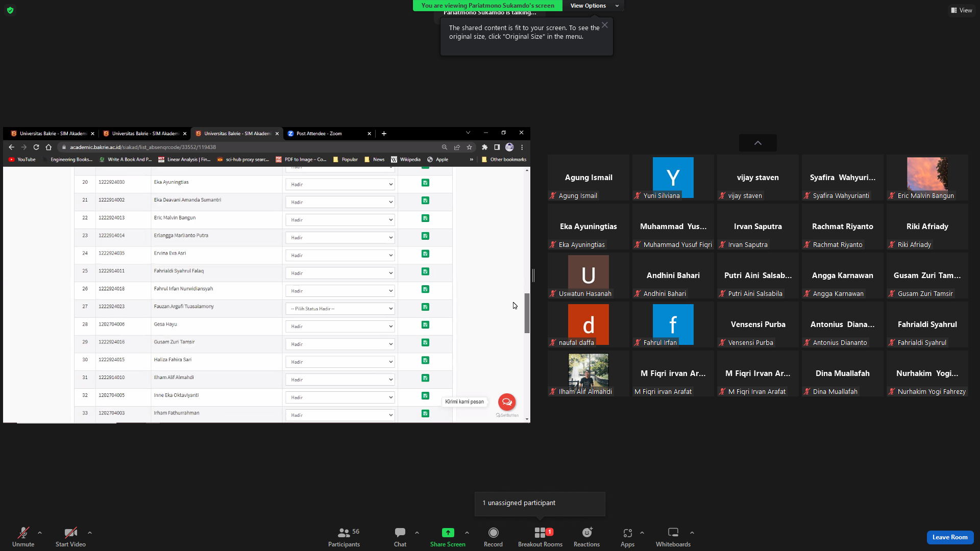Click the Record button icon
Image resolution: width=980 pixels, height=551 pixels.
pyautogui.click(x=493, y=533)
